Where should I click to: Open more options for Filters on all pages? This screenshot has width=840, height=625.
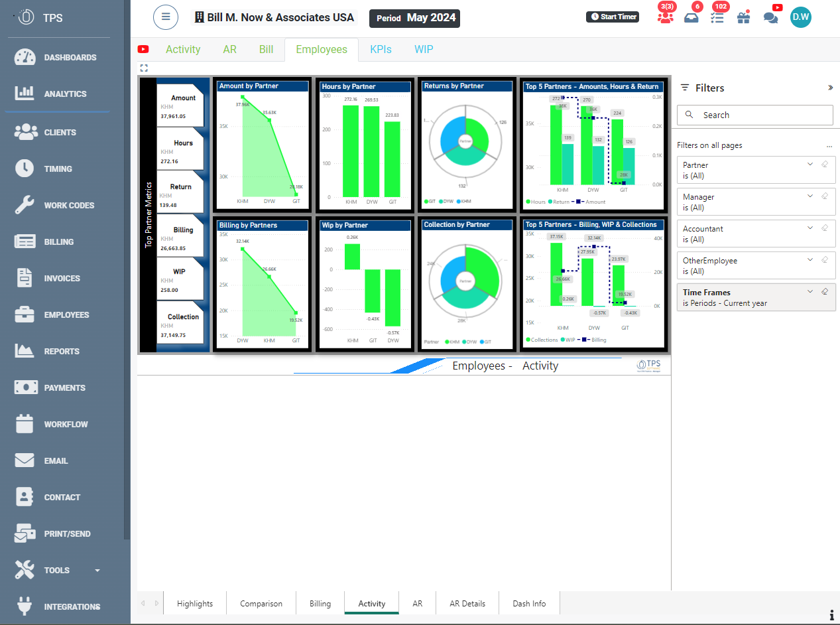pos(829,146)
